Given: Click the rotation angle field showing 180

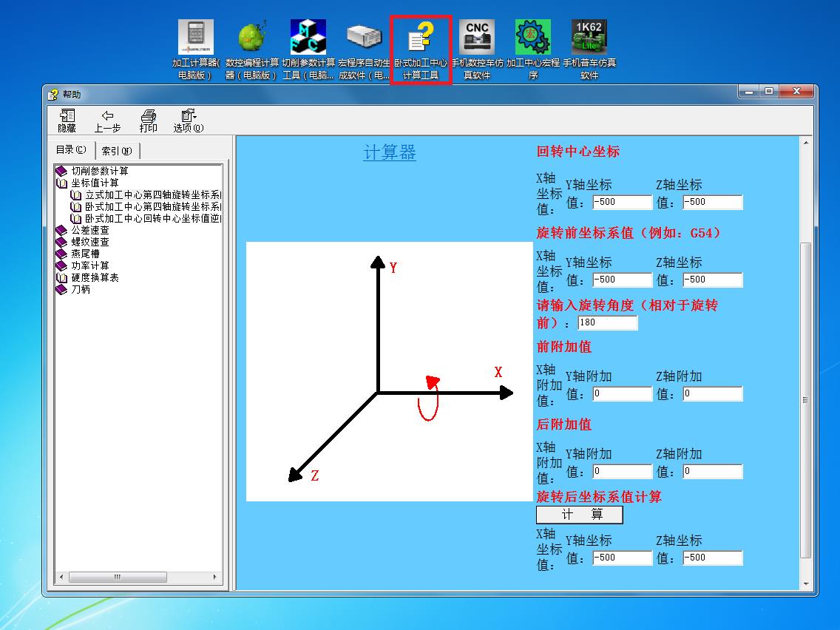Looking at the screenshot, I should coord(608,322).
